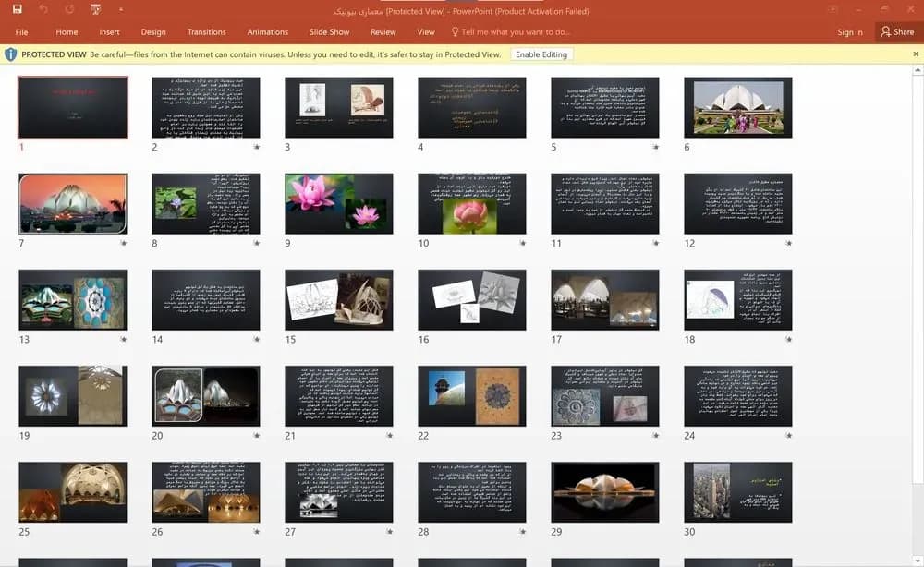Click Sign in link

click(x=850, y=32)
